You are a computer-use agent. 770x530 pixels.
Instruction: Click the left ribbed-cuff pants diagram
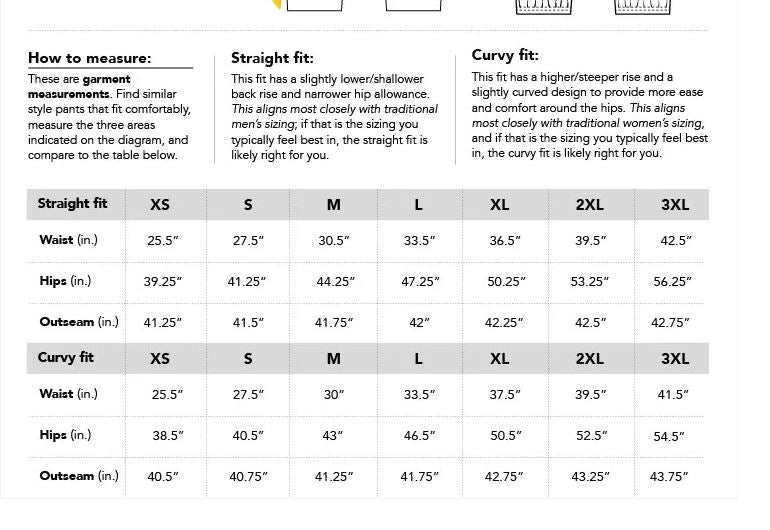click(542, 6)
